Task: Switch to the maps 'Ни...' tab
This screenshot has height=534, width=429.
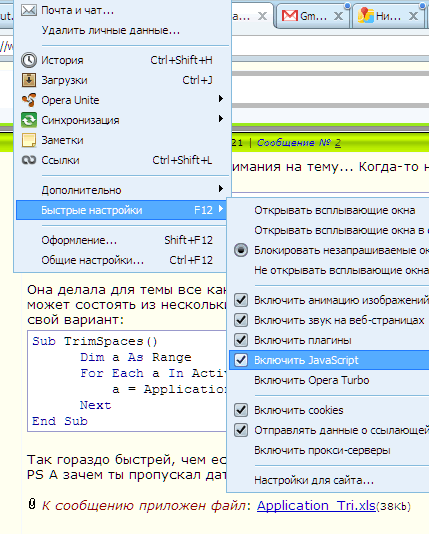Action: pyautogui.click(x=388, y=16)
